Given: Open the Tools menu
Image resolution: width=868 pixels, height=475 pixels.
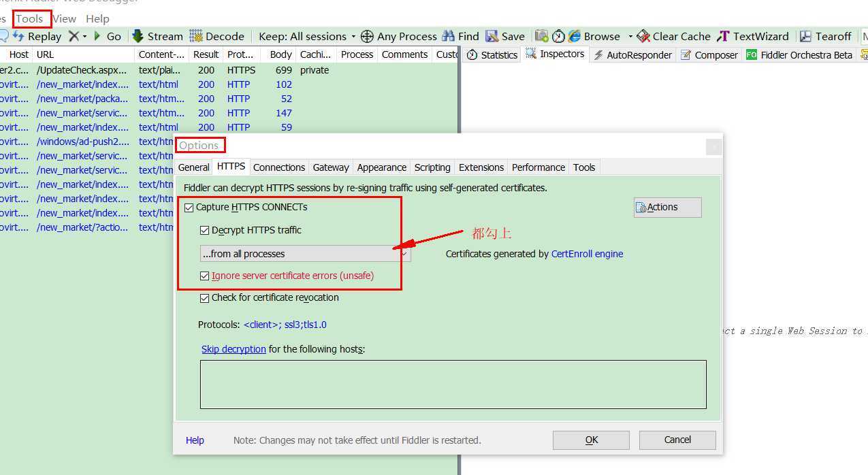Looking at the screenshot, I should pyautogui.click(x=30, y=18).
